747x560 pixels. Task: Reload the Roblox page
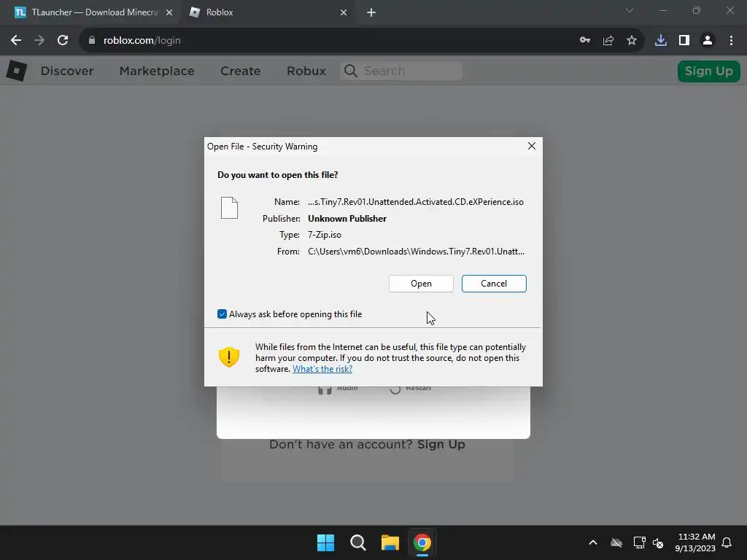pyautogui.click(x=63, y=41)
